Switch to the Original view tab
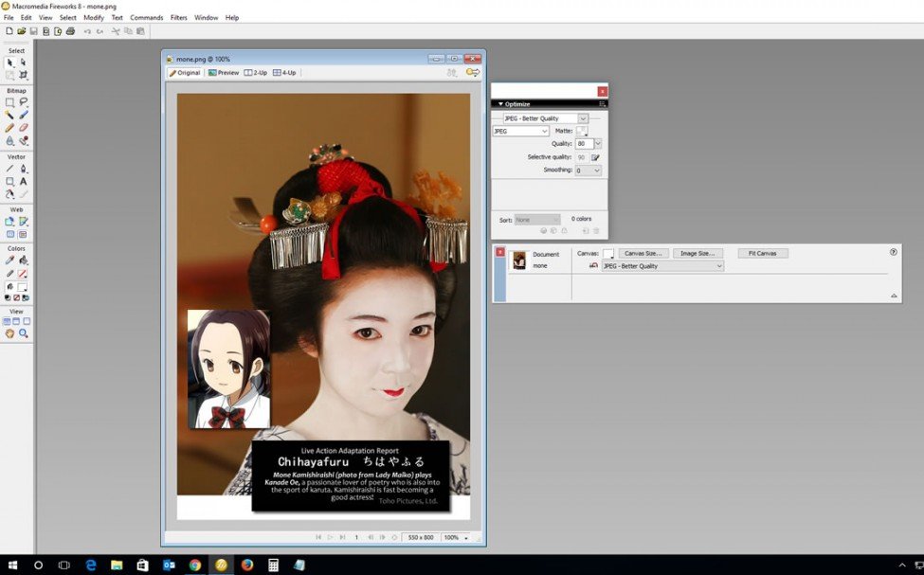Image resolution: width=924 pixels, height=575 pixels. coord(185,73)
